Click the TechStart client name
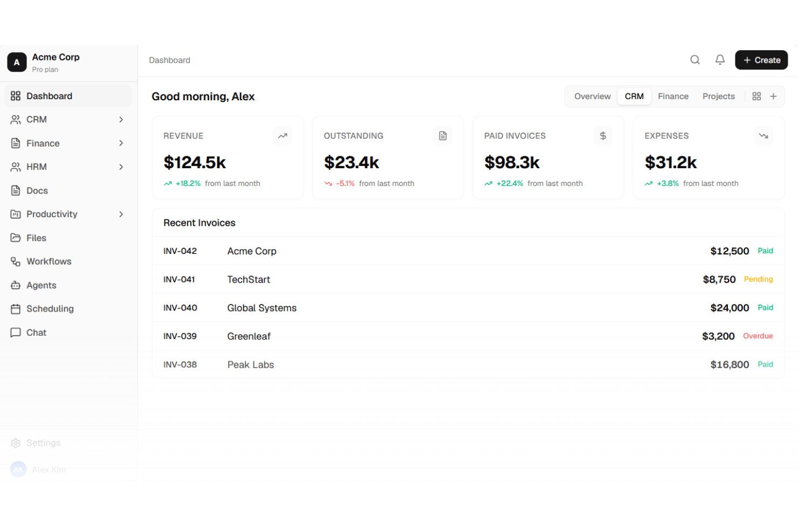Image resolution: width=798 pixels, height=532 pixels. [249, 280]
